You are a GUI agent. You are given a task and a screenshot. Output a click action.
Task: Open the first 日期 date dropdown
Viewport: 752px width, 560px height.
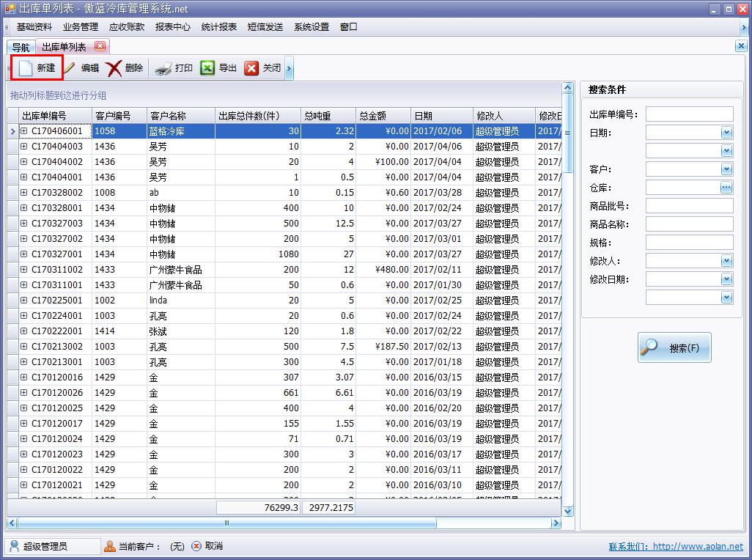[726, 133]
